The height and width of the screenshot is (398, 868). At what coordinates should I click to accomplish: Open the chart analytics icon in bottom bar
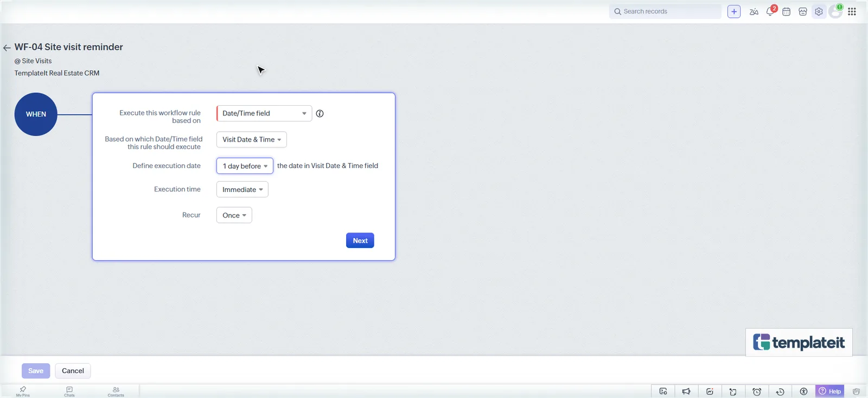coord(710,391)
